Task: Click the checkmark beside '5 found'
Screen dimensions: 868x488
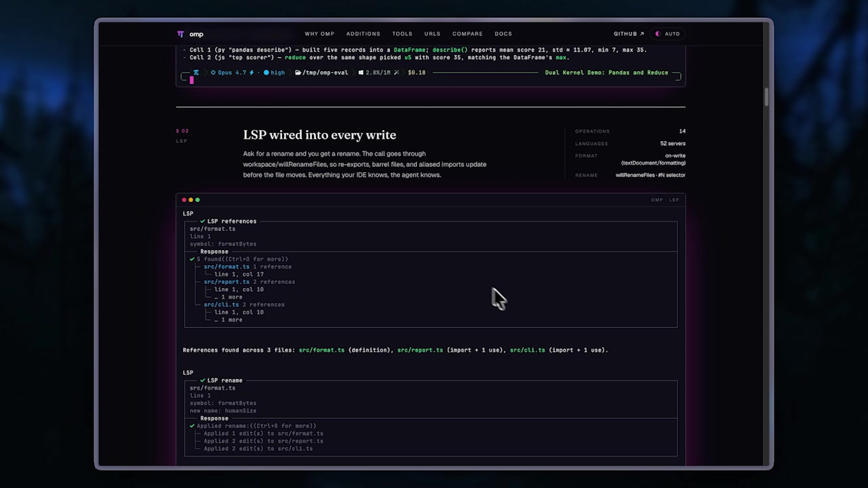Action: [x=193, y=259]
